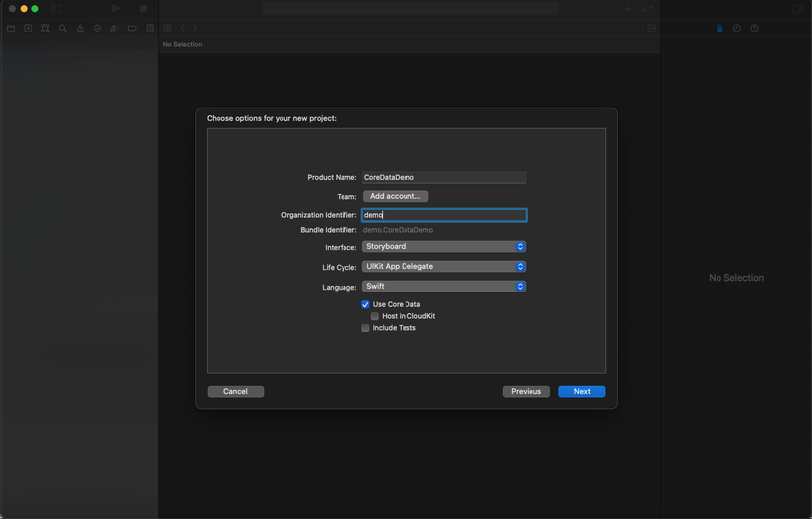Click the Next button
Viewport: 812px width, 519px height.
582,391
